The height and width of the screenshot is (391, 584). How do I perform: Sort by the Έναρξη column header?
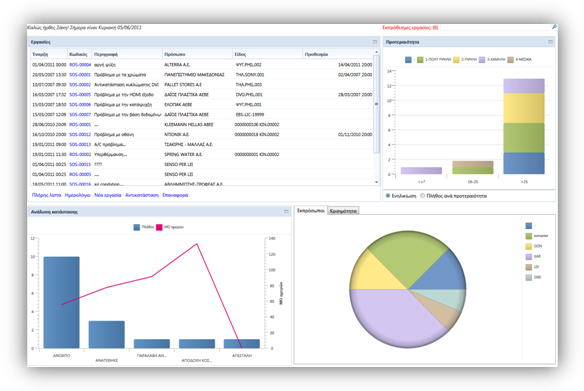click(x=49, y=54)
